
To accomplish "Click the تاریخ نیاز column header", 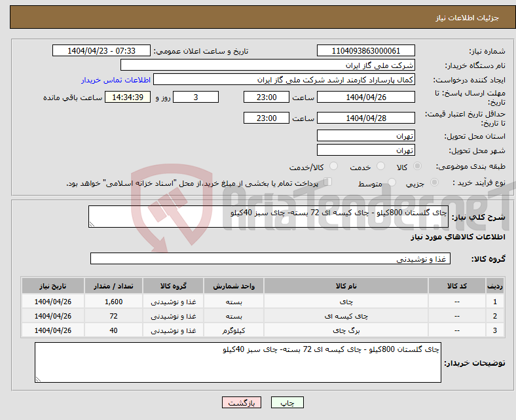I will click(x=52, y=286).
